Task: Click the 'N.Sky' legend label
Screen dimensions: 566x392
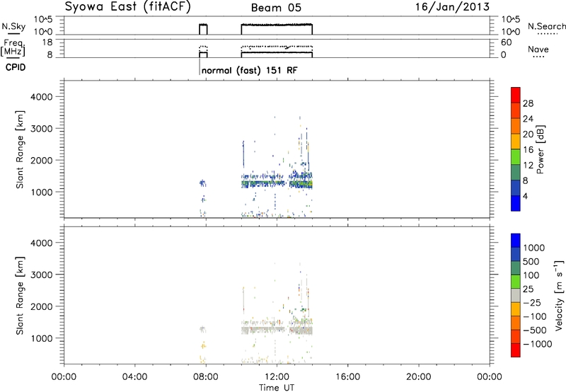Action: pos(13,26)
